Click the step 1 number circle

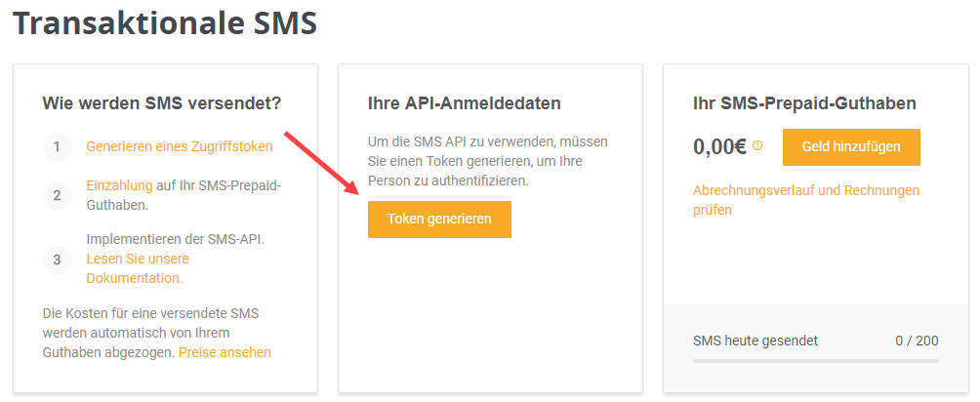tap(58, 147)
